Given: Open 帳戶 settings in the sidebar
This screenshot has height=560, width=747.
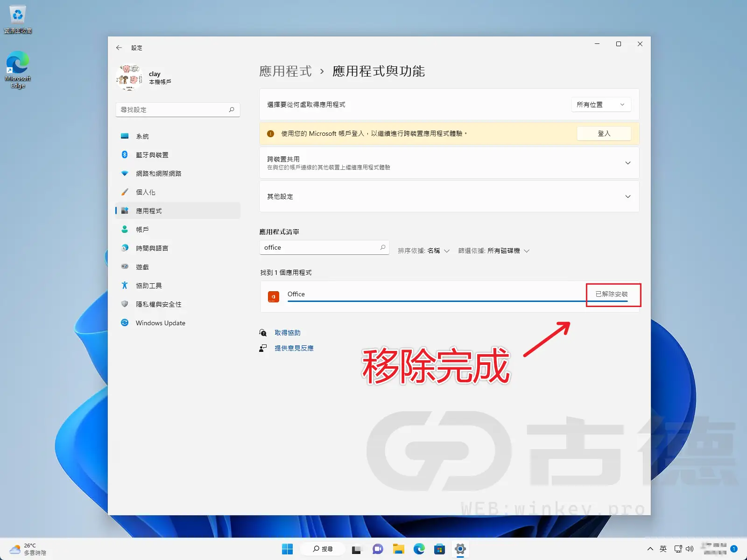Looking at the screenshot, I should 142,229.
